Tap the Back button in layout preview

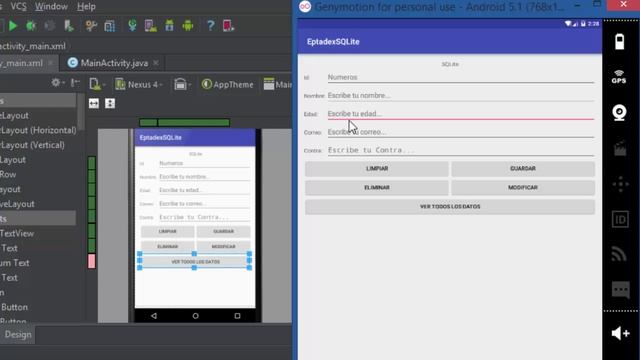[x=154, y=316]
